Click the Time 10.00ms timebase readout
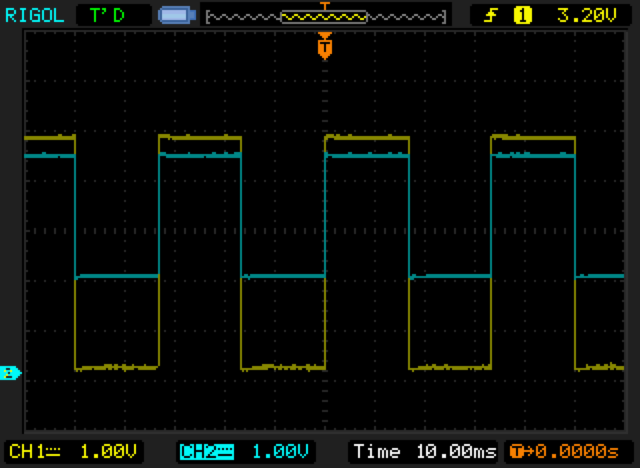The width and height of the screenshot is (640, 468). coord(425,452)
